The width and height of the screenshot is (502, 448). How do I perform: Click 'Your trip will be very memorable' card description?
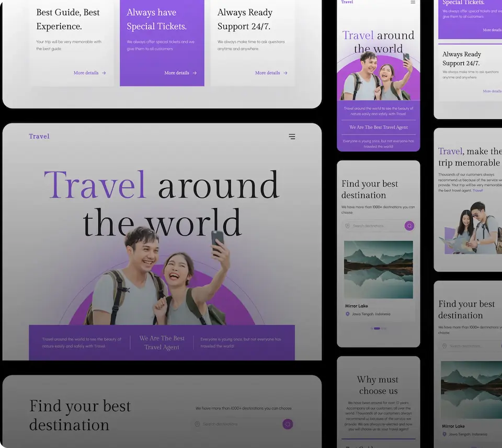pyautogui.click(x=69, y=45)
